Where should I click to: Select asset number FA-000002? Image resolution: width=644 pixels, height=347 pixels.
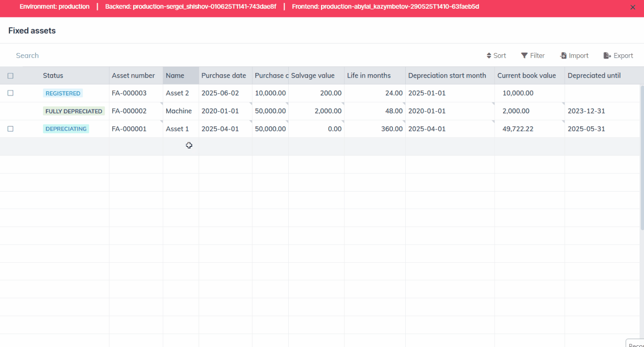pyautogui.click(x=129, y=111)
